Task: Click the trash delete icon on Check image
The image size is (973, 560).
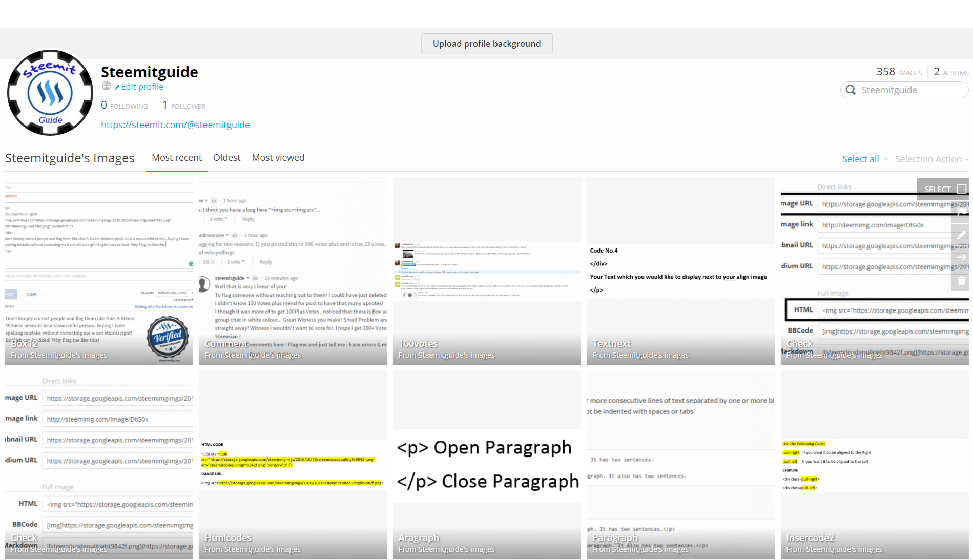Action: (961, 280)
